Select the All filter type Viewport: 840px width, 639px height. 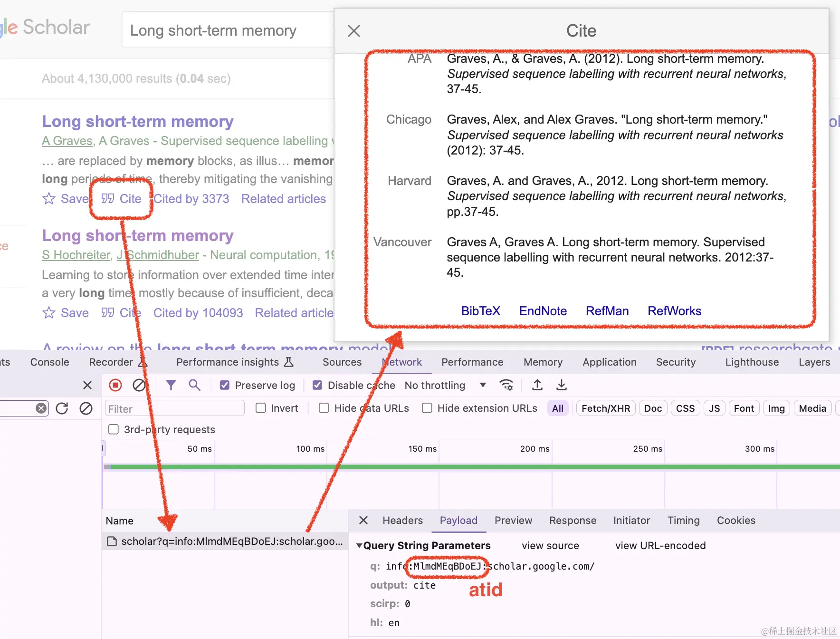558,408
